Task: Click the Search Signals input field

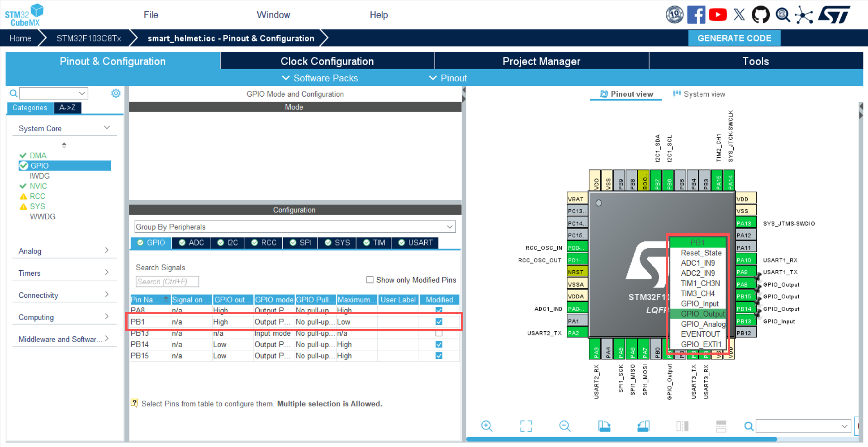Action: coord(167,282)
